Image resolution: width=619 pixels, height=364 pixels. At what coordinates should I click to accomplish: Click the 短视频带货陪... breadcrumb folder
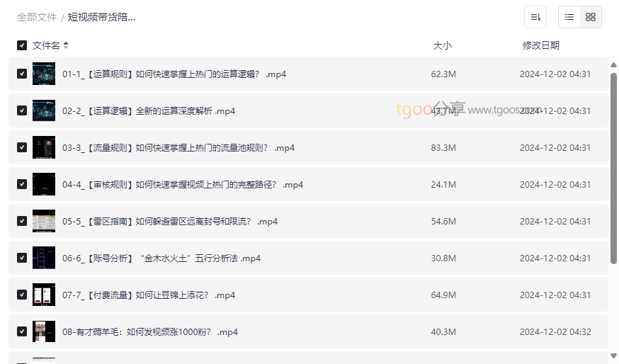point(101,18)
